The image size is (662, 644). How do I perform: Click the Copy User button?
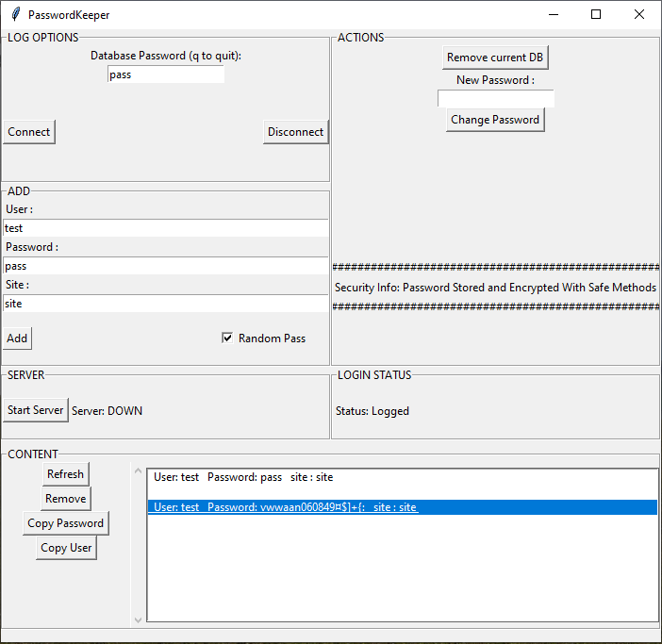click(x=66, y=548)
